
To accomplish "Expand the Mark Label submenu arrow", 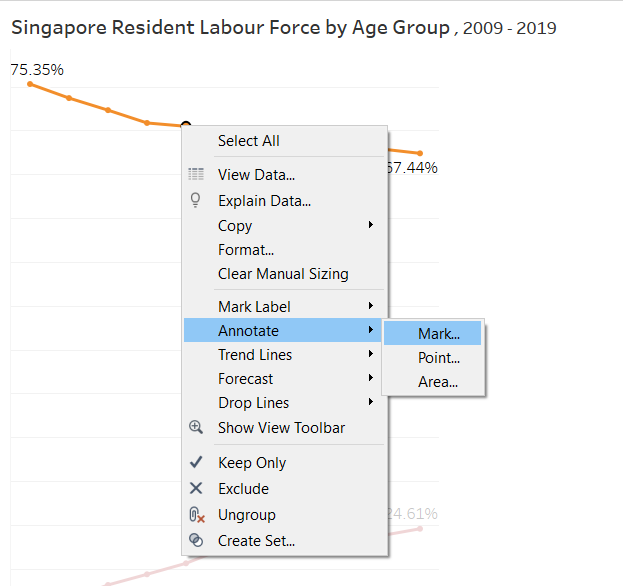I will (370, 306).
